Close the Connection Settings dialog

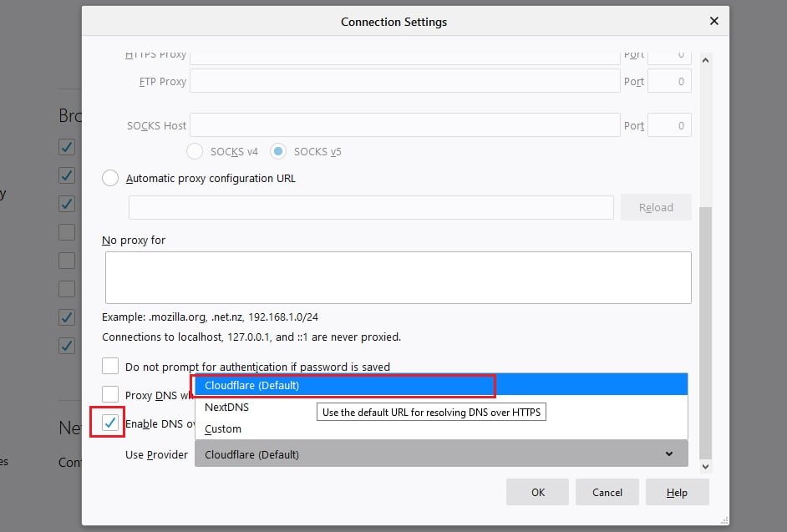tap(713, 21)
